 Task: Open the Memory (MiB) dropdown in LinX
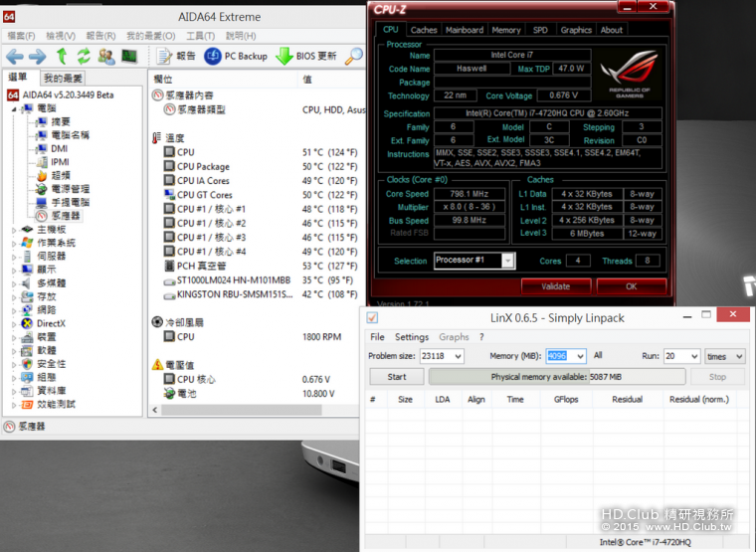tap(580, 356)
